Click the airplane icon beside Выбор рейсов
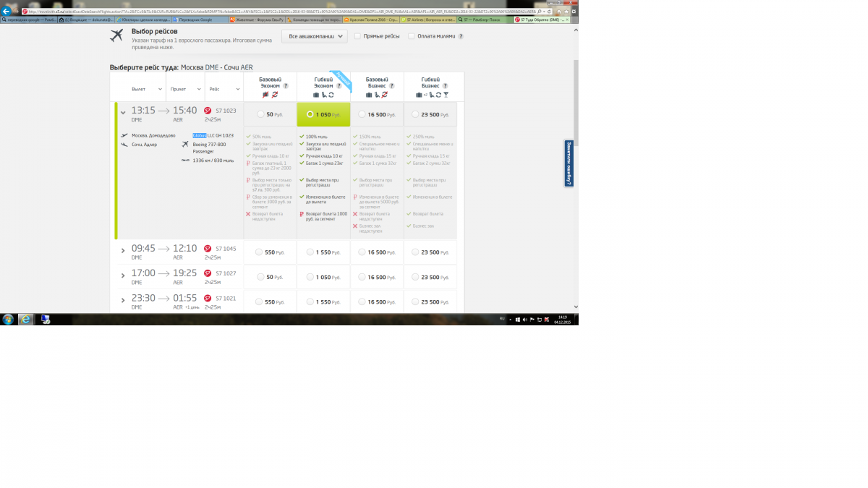868x488 pixels. pos(116,36)
